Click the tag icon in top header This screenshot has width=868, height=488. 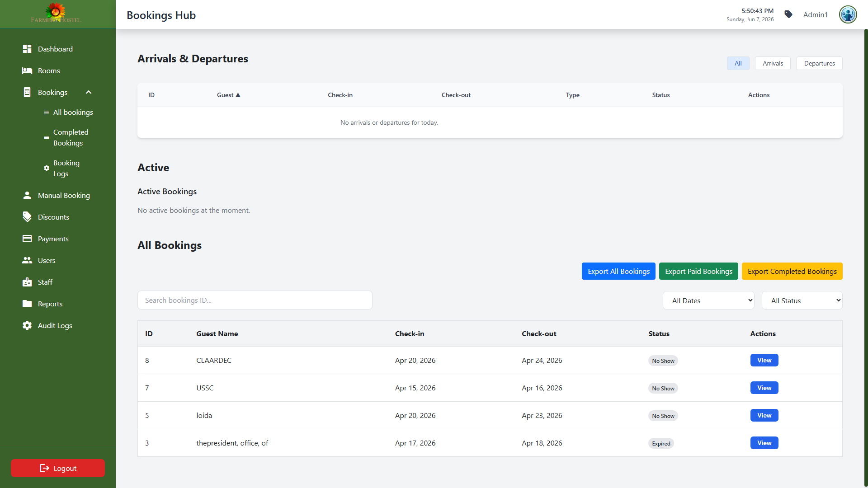[x=788, y=14]
